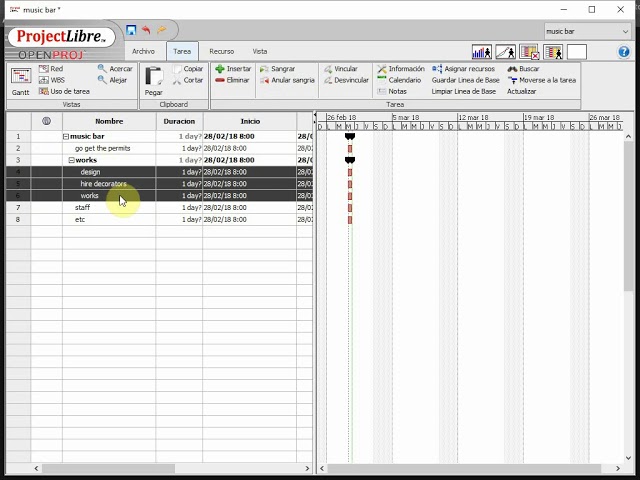The image size is (640, 480).
Task: Open the Vista tab
Action: [x=260, y=51]
